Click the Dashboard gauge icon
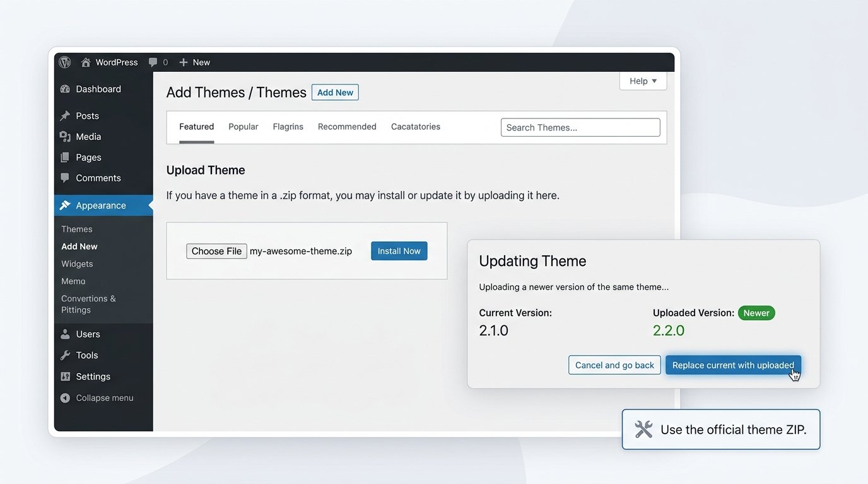This screenshot has height=484, width=868. point(65,89)
